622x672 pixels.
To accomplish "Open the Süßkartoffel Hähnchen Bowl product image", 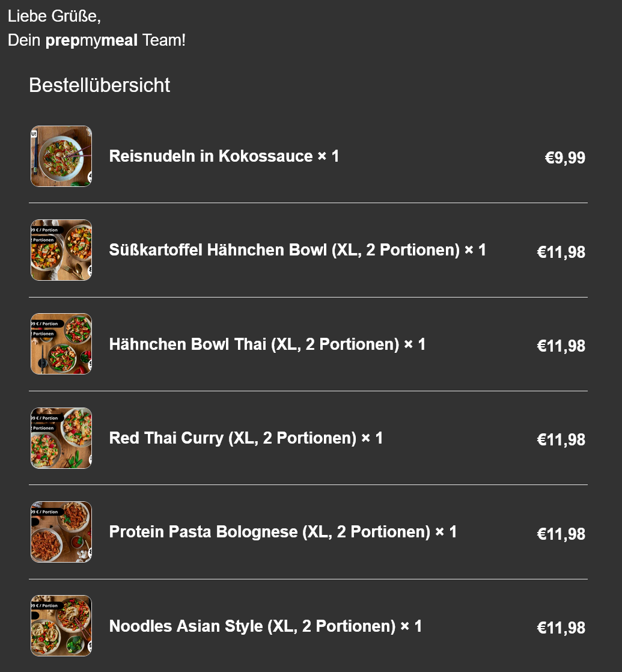I will pyautogui.click(x=61, y=250).
